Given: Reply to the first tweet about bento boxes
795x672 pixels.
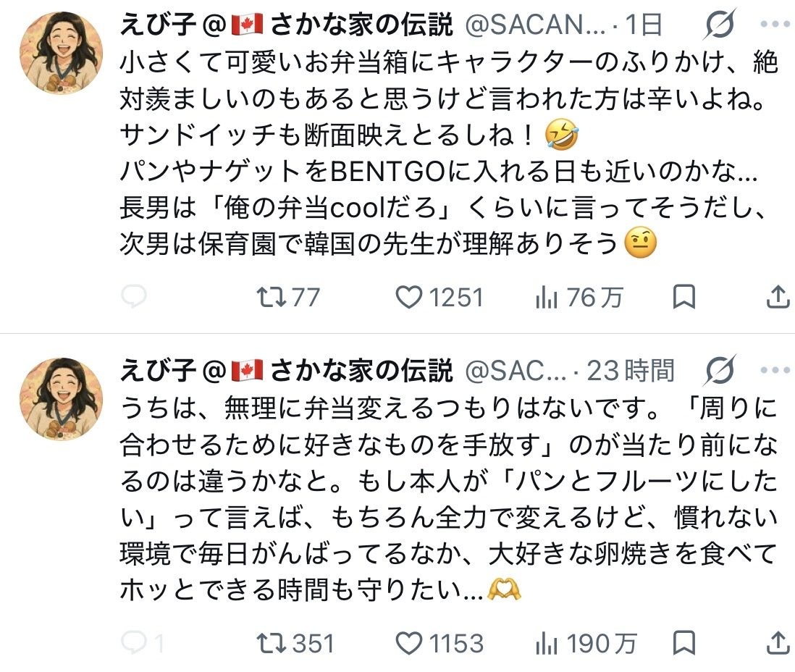Looking at the screenshot, I should pos(134,297).
